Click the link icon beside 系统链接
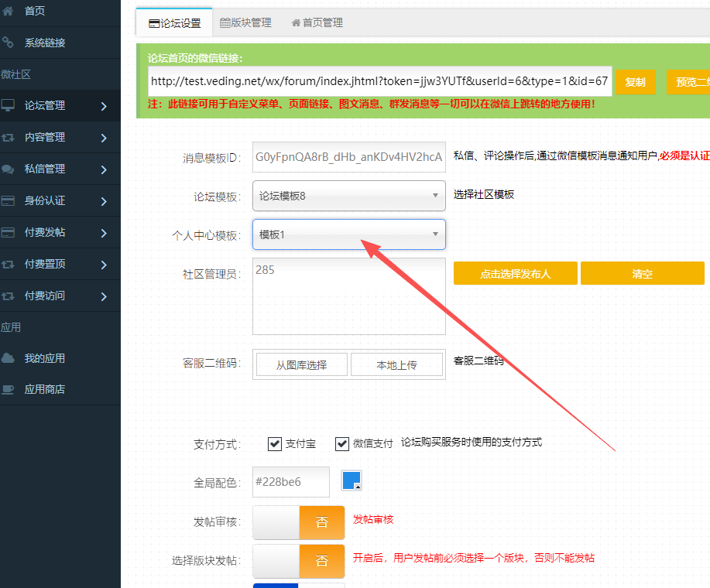 [8, 43]
